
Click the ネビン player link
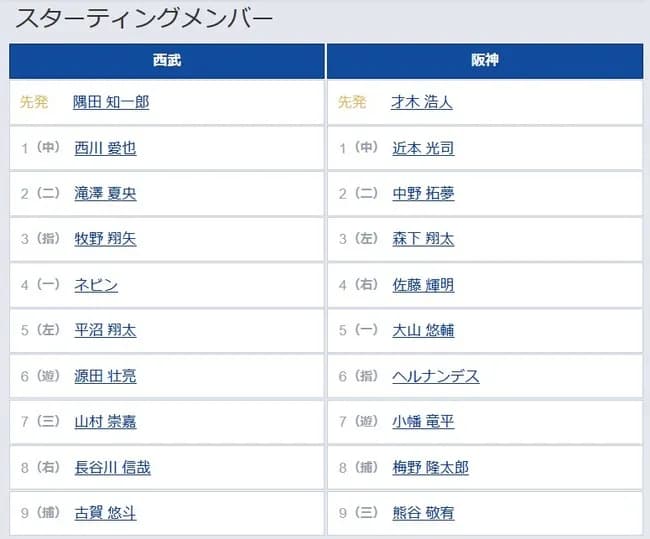pyautogui.click(x=96, y=285)
